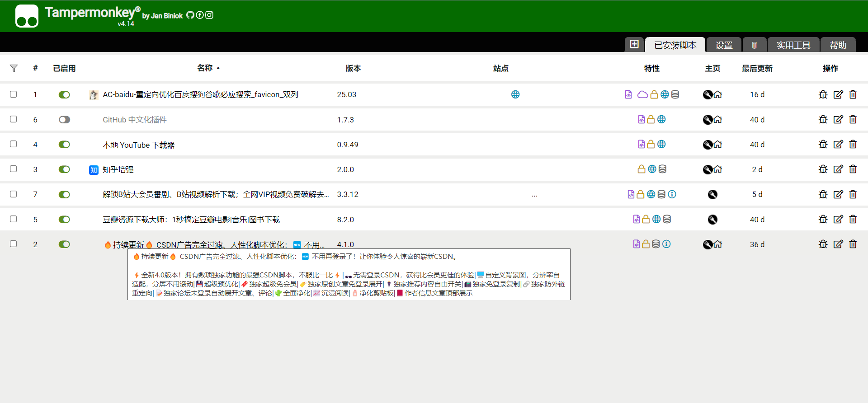Delete the CSDN广告完全过滤 script
The height and width of the screenshot is (403, 868).
[x=853, y=244]
